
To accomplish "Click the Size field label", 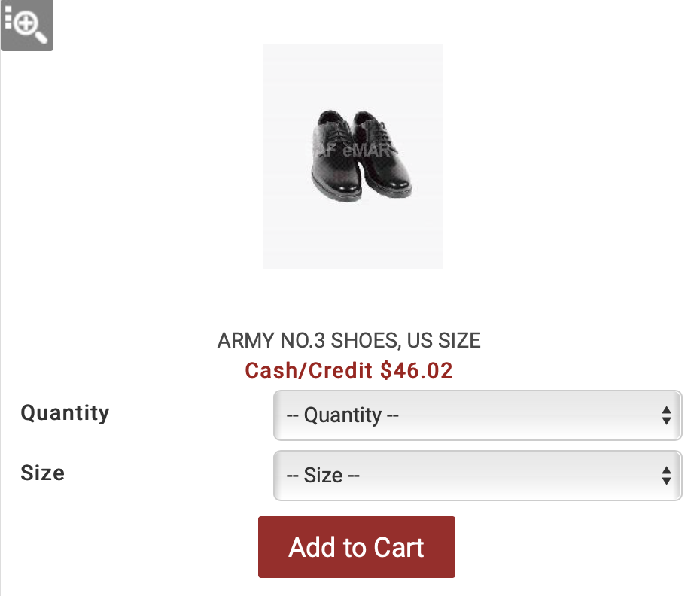I will click(x=43, y=473).
